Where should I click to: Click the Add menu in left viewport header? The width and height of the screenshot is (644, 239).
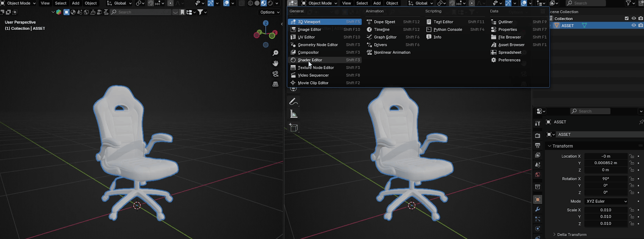76,3
